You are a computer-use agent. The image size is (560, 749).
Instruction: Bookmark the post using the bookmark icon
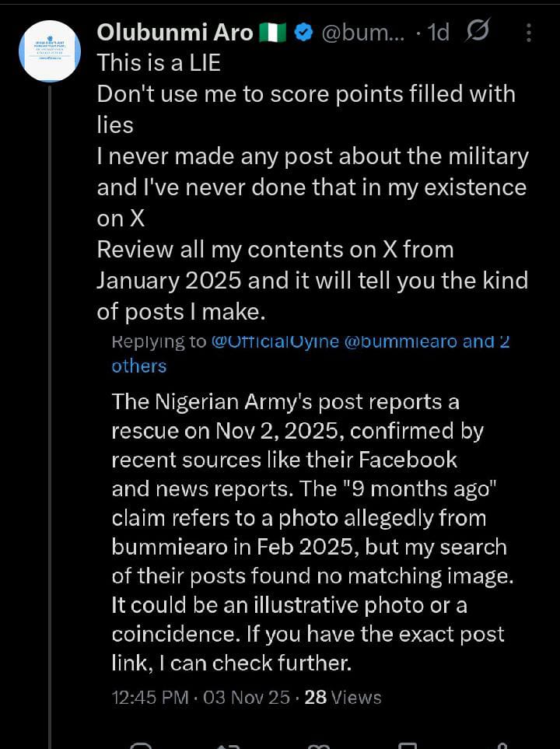pos(408,744)
